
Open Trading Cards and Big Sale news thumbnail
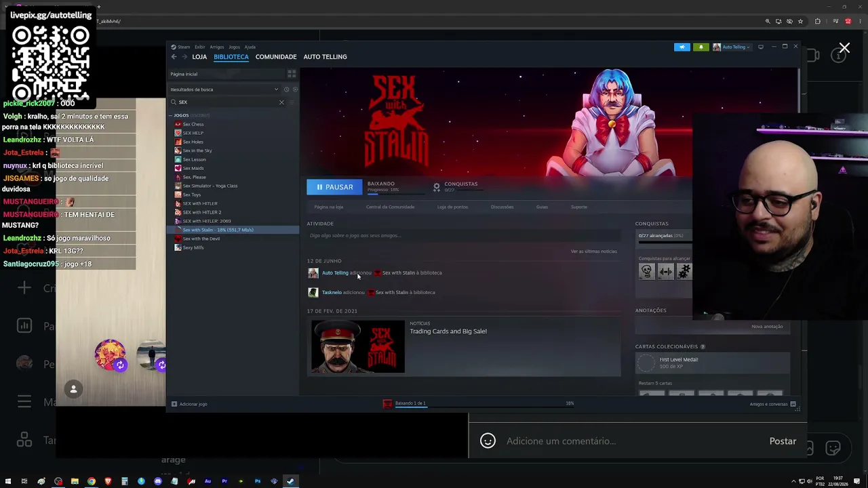[358, 347]
